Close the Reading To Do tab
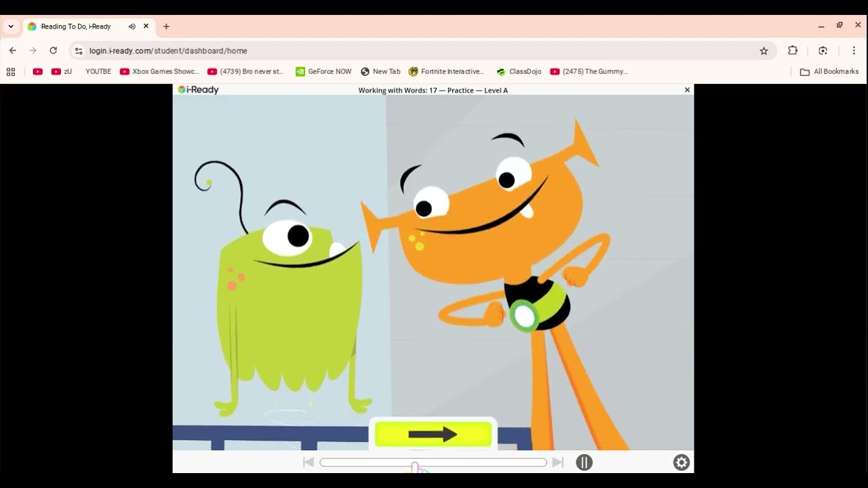The width and height of the screenshot is (868, 488). [x=146, y=26]
